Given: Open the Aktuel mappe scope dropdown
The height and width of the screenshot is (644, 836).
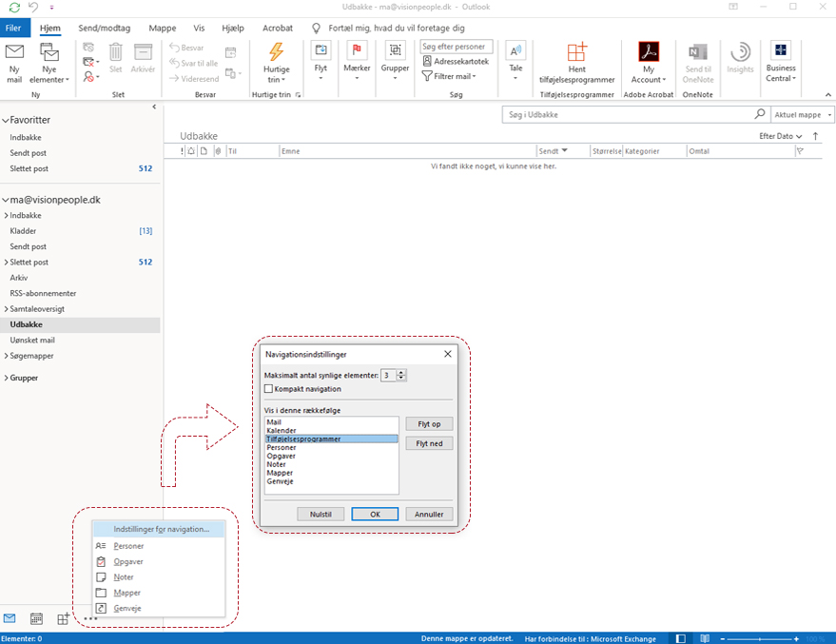Looking at the screenshot, I should pyautogui.click(x=803, y=114).
